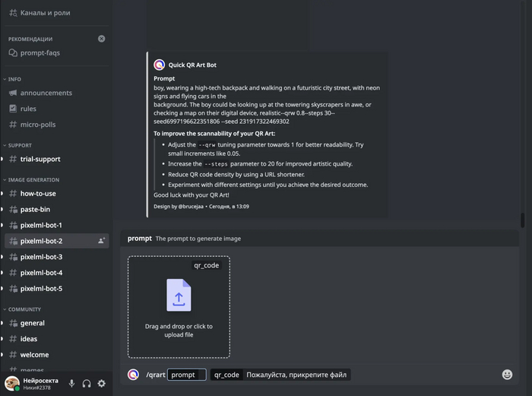Click the qr_code label tag in upload box
This screenshot has width=532, height=396.
(206, 265)
